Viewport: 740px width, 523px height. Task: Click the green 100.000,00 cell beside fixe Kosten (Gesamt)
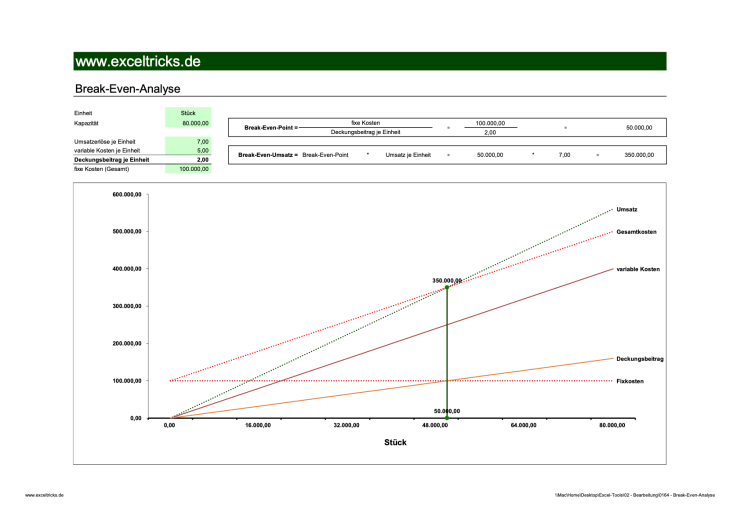point(188,169)
